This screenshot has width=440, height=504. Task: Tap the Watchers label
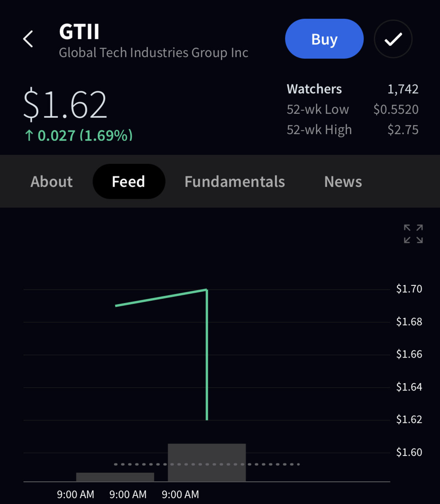click(x=314, y=89)
